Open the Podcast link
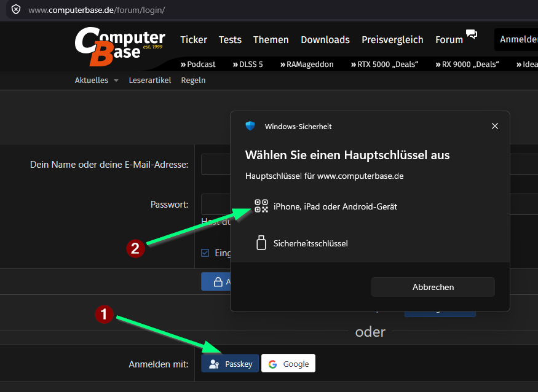 point(198,65)
